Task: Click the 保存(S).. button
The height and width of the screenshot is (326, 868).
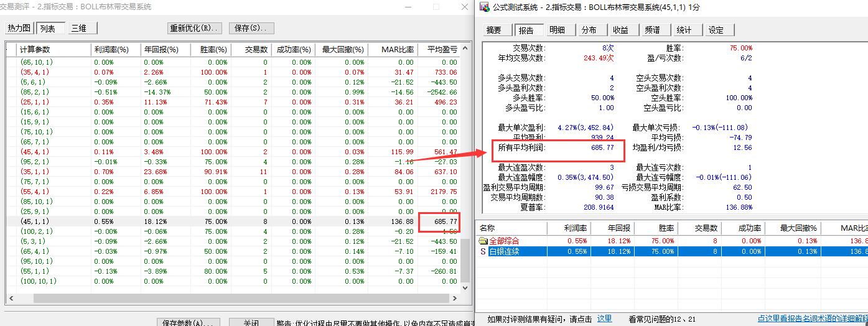Action: point(251,28)
